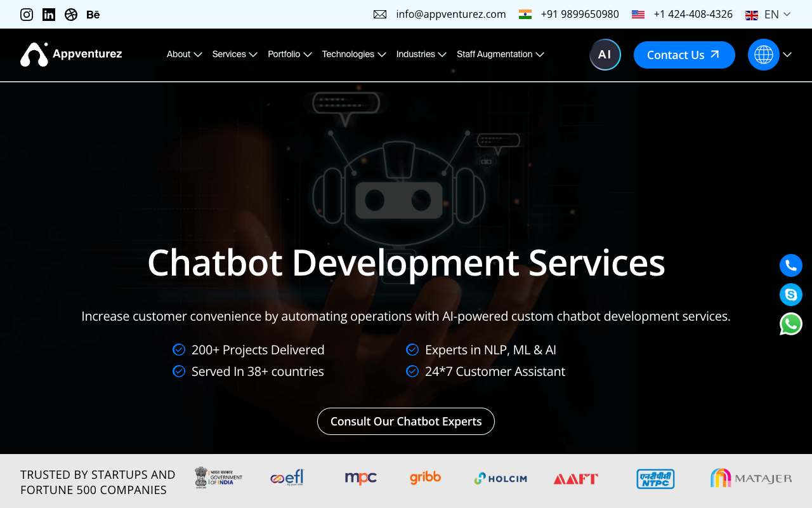This screenshot has height=508, width=812.
Task: Call the +91 9899650980 number link
Action: (x=580, y=14)
